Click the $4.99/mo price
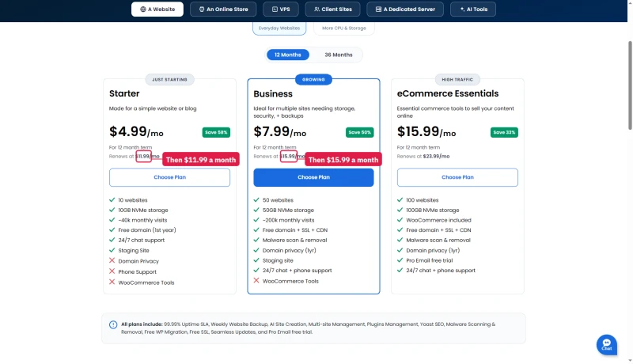This screenshot has height=364, width=633. [x=136, y=131]
